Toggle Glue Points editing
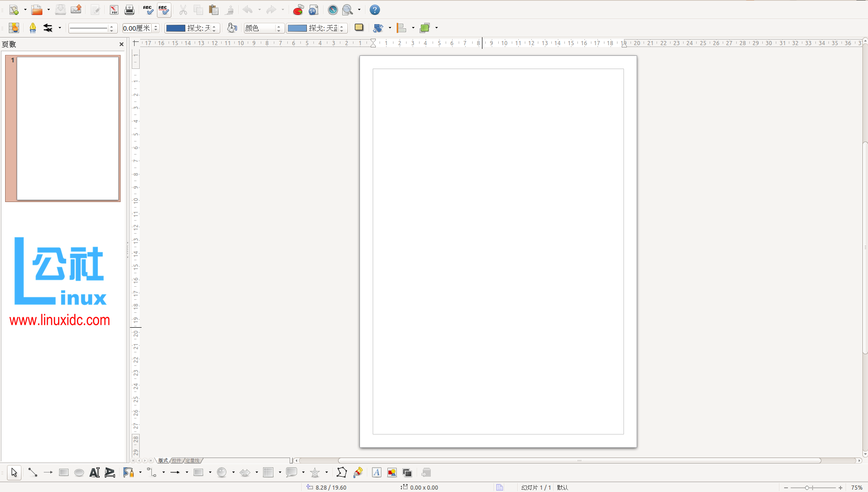The width and height of the screenshot is (868, 492). click(358, 472)
